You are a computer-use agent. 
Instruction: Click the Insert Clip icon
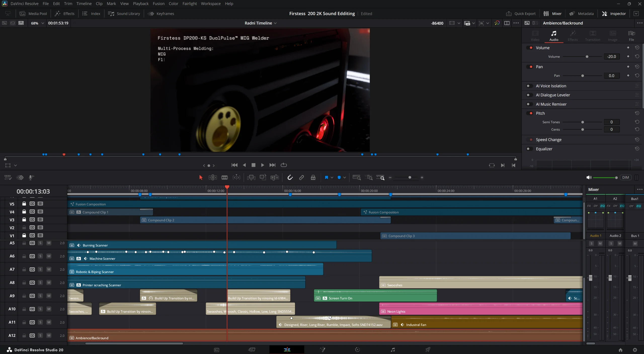(251, 178)
